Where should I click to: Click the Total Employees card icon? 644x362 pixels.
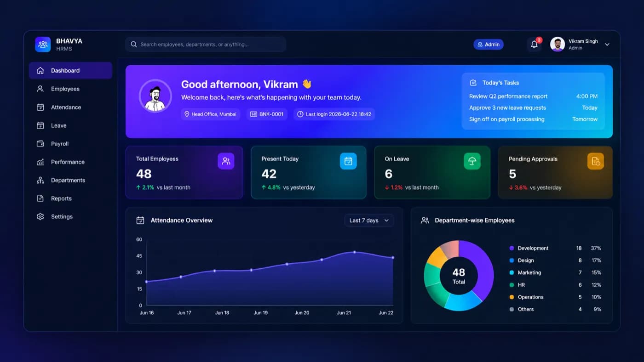pyautogui.click(x=226, y=161)
